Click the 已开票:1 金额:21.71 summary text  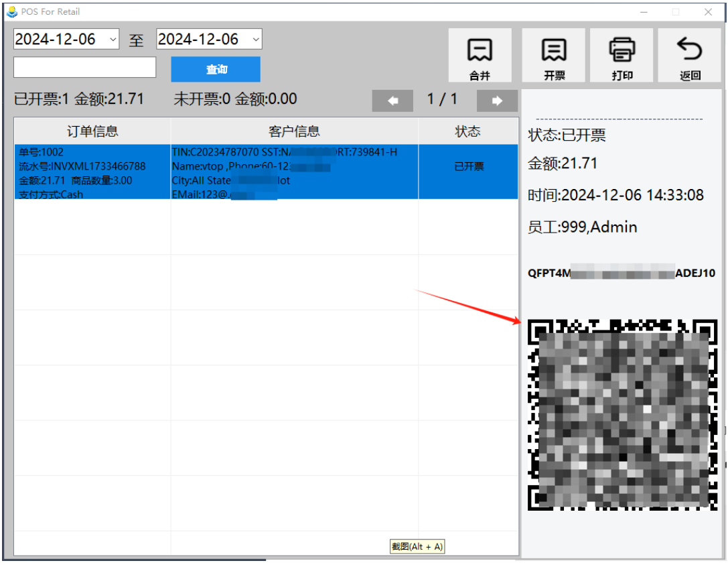point(79,99)
